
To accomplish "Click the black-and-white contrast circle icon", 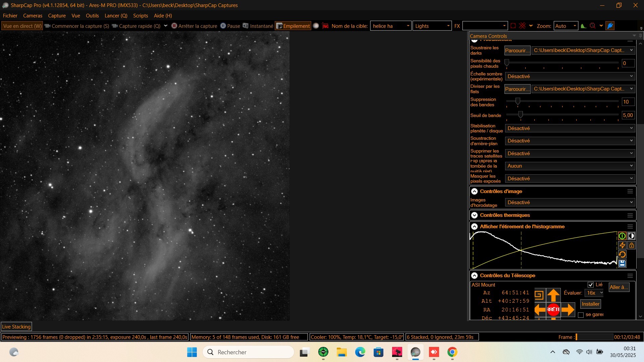I will coord(631,236).
